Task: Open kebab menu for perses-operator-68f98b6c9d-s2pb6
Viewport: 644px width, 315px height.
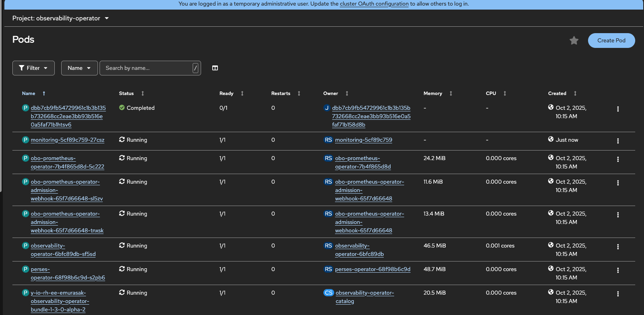Action: [618, 270]
